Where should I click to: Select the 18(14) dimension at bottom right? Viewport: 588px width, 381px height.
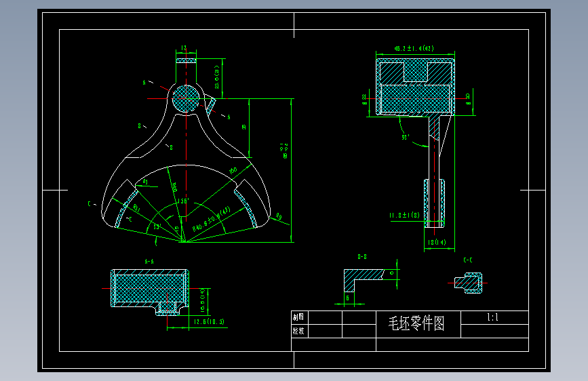click(x=437, y=242)
